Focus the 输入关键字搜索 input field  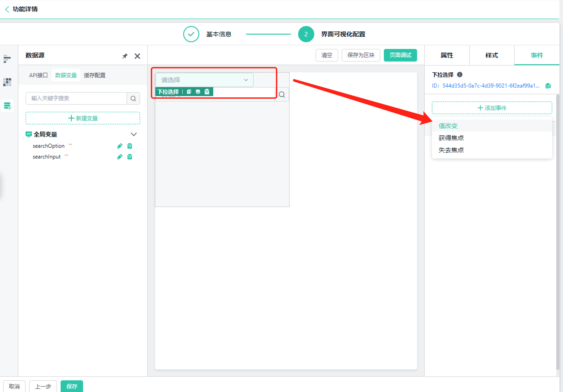76,98
